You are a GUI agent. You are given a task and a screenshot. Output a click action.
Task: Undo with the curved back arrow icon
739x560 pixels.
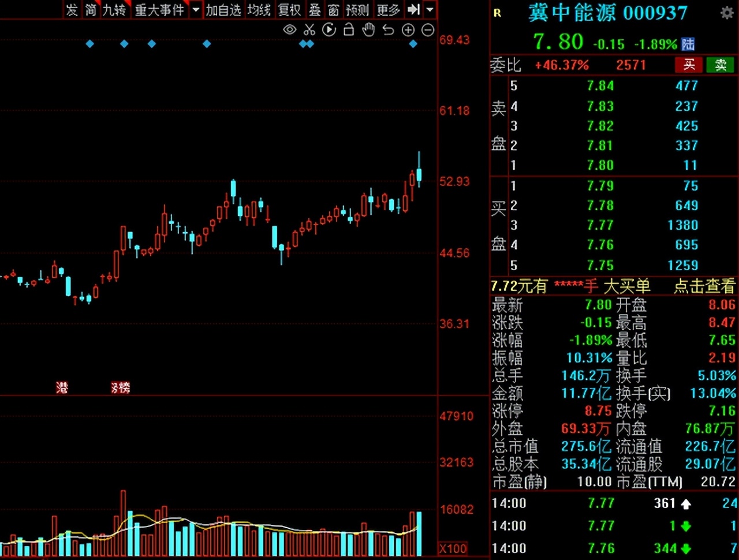click(x=388, y=30)
